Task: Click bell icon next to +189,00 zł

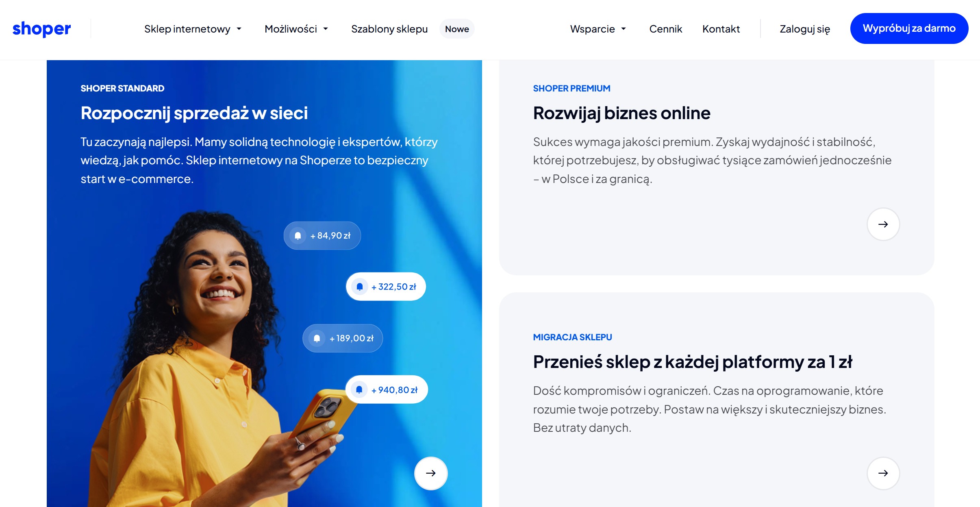Action: [x=317, y=338]
